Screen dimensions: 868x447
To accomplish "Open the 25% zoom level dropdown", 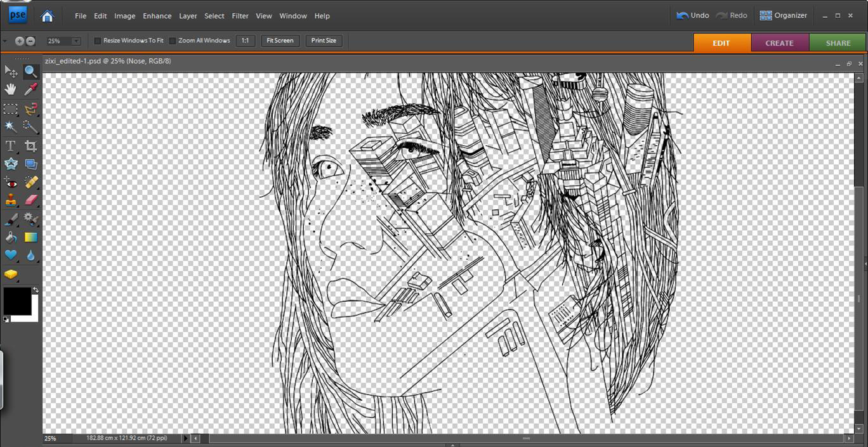I will coord(76,41).
